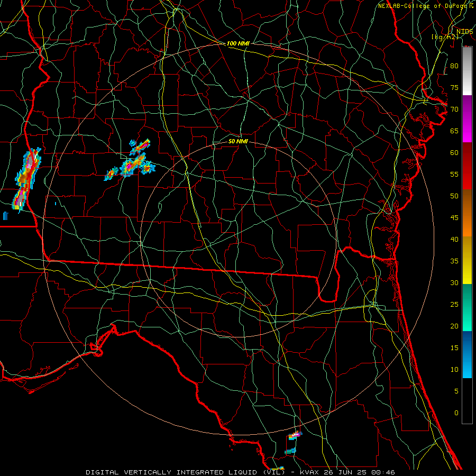Click the 5 value on the scale
Viewport: 476px width, 476px height.
click(456, 391)
